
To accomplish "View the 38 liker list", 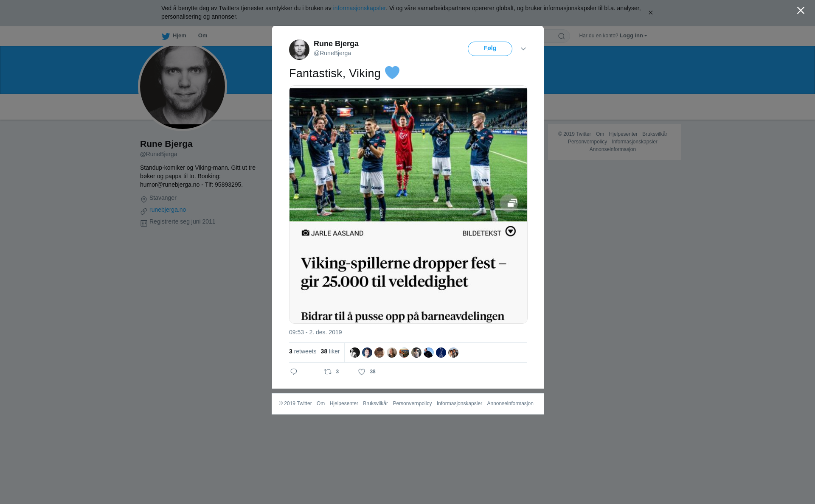I will pyautogui.click(x=330, y=351).
